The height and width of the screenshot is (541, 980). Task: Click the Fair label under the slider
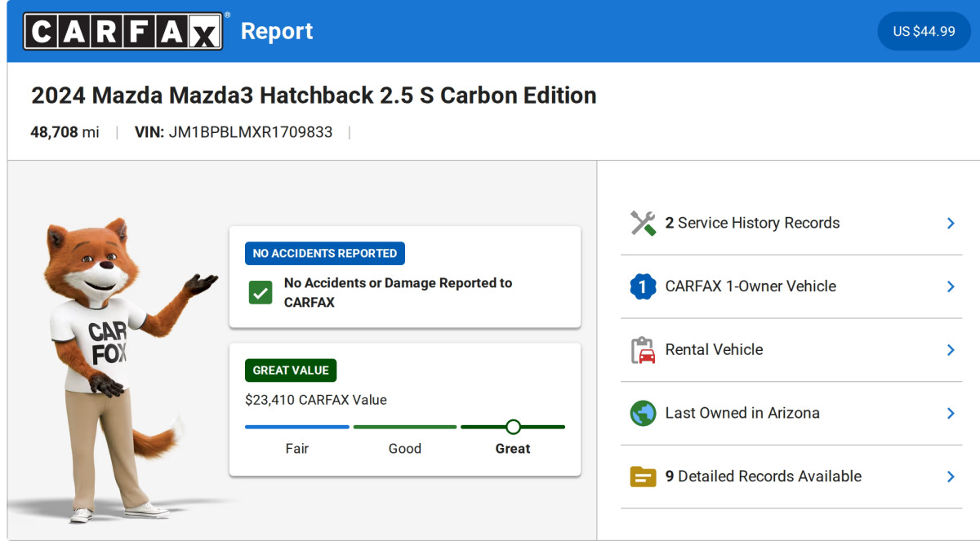point(297,449)
